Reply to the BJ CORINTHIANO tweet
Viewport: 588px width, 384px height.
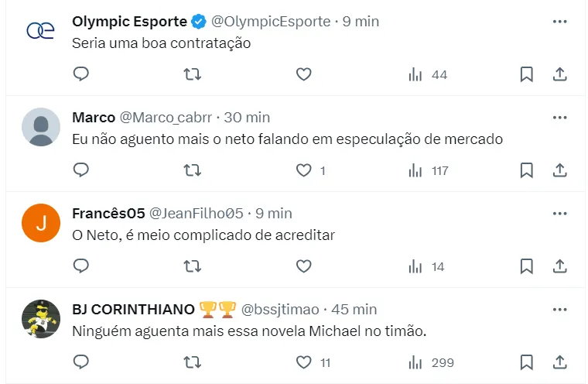(81, 362)
